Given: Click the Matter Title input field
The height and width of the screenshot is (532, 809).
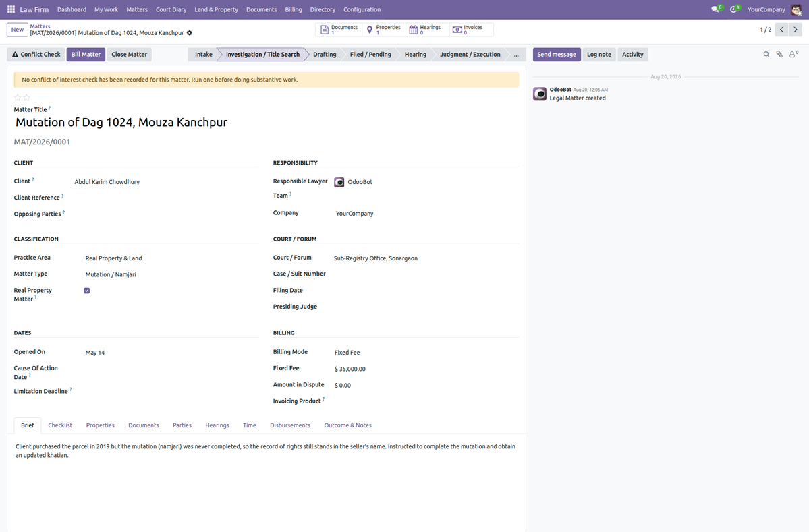Looking at the screenshot, I should [266, 122].
